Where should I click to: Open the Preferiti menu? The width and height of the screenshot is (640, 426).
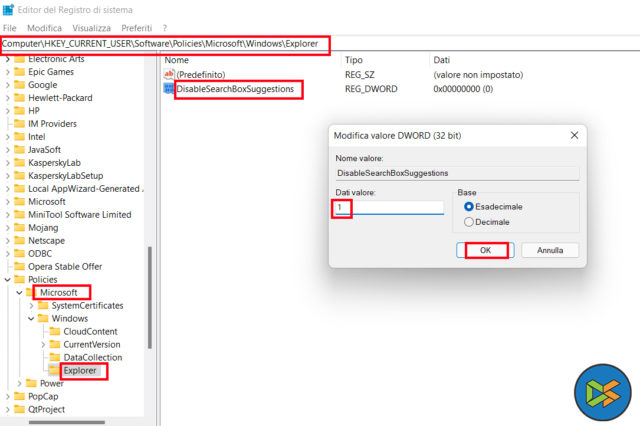136,28
